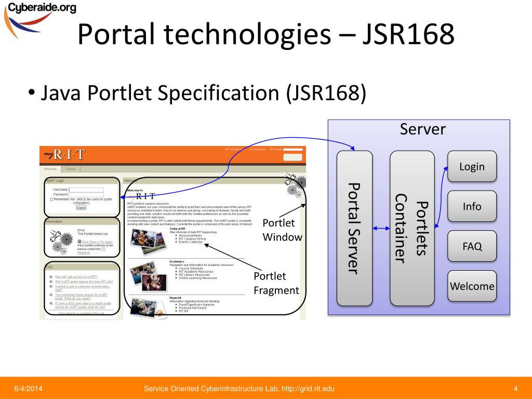Image resolution: width=532 pixels, height=399 pixels.
Task: Click the Today at RIT photo collage
Action: tap(149, 241)
